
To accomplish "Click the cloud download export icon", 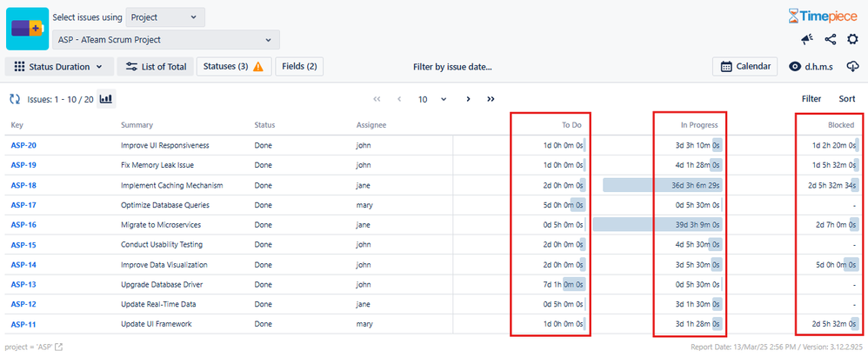I will click(852, 66).
